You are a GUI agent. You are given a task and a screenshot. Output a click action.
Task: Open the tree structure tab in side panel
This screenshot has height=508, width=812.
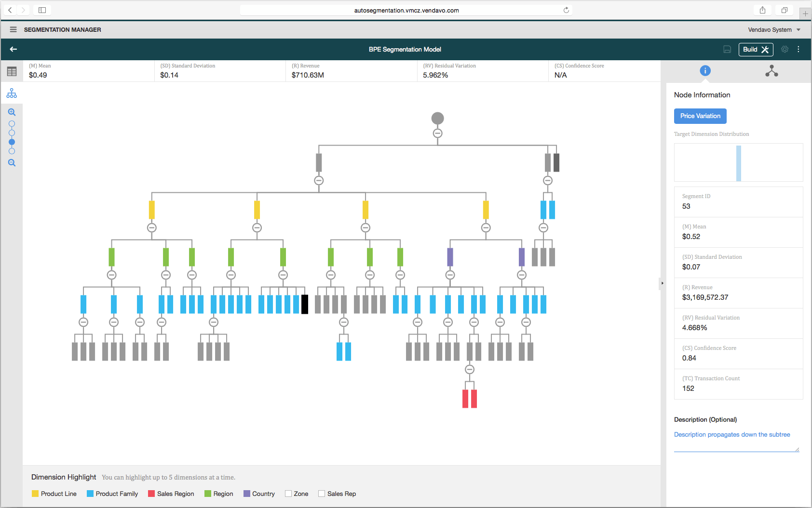[x=771, y=71]
